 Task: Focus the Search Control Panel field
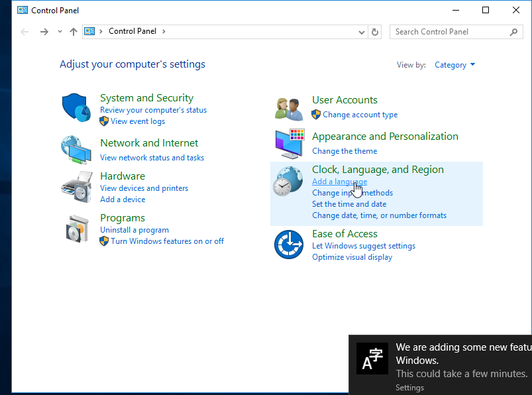tap(456, 32)
